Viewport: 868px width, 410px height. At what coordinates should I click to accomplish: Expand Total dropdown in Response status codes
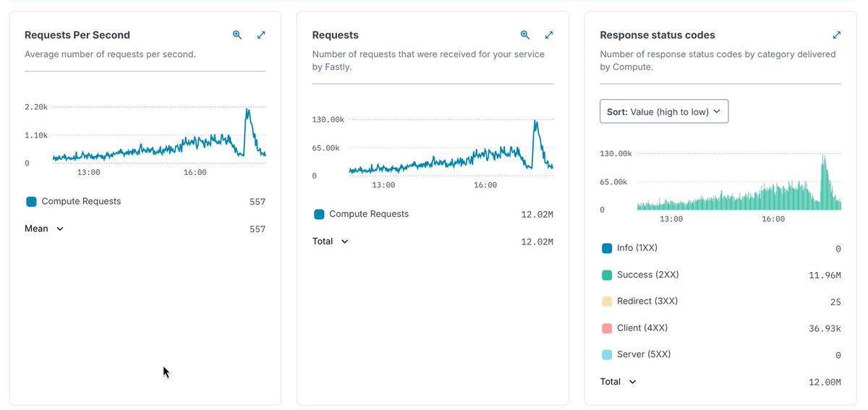point(618,382)
